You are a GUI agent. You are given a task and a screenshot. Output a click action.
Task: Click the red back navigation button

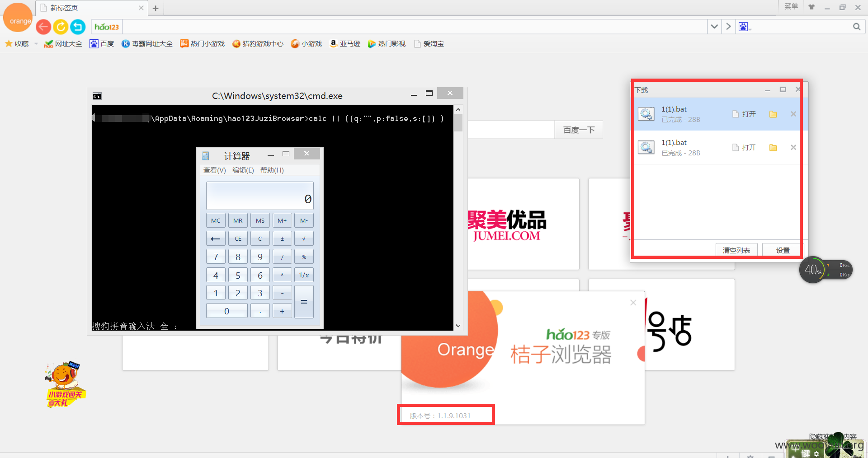[x=43, y=27]
